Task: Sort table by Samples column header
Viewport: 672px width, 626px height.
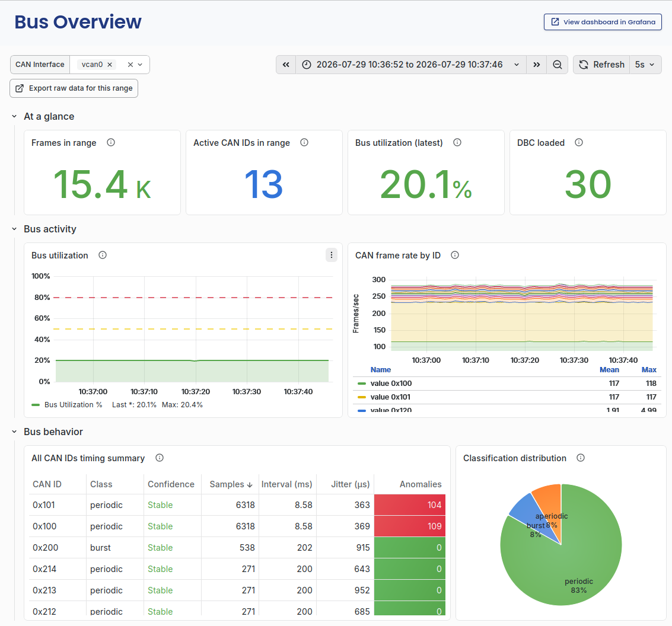Action: click(x=231, y=484)
